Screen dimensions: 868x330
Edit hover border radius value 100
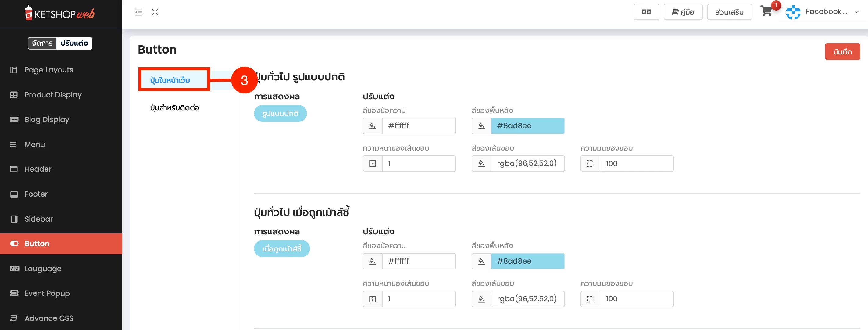pos(636,299)
